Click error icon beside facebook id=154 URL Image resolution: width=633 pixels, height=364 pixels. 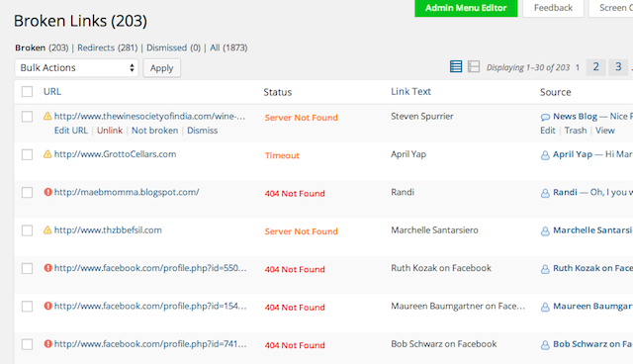point(48,306)
